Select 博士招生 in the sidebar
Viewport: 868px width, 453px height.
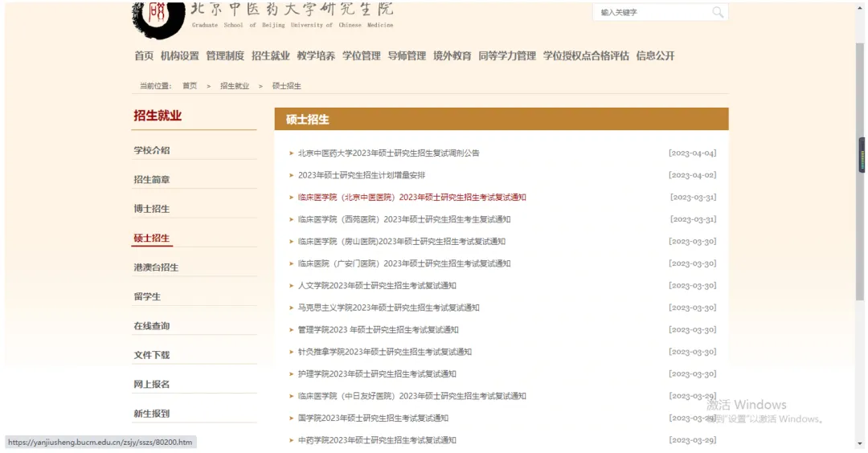(152, 209)
